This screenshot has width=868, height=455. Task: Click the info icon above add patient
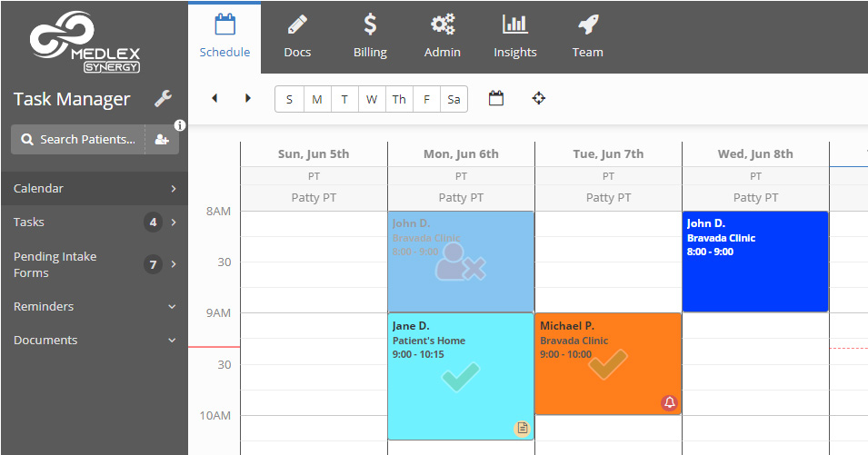tap(180, 125)
